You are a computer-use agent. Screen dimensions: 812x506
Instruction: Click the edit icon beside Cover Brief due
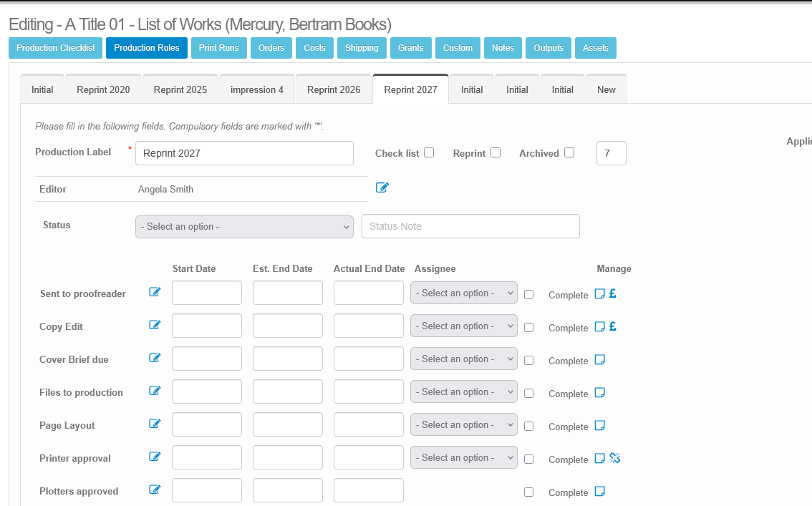[x=155, y=358]
